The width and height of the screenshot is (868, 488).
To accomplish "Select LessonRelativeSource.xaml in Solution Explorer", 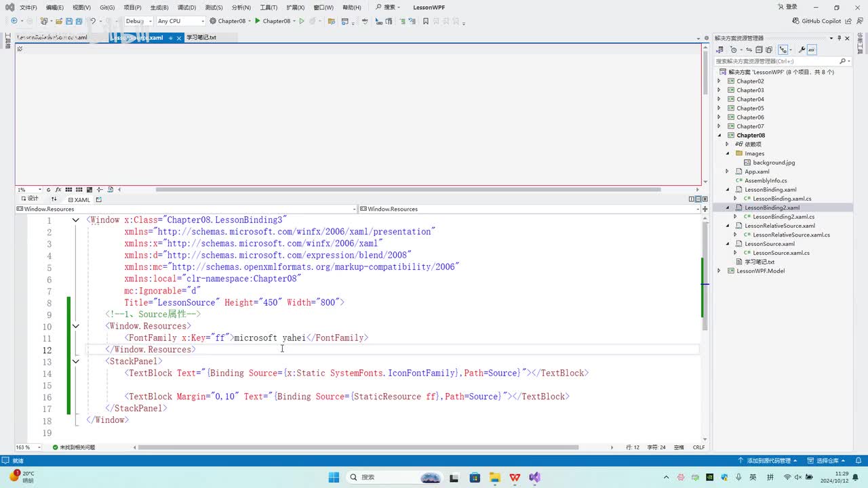I will (780, 226).
